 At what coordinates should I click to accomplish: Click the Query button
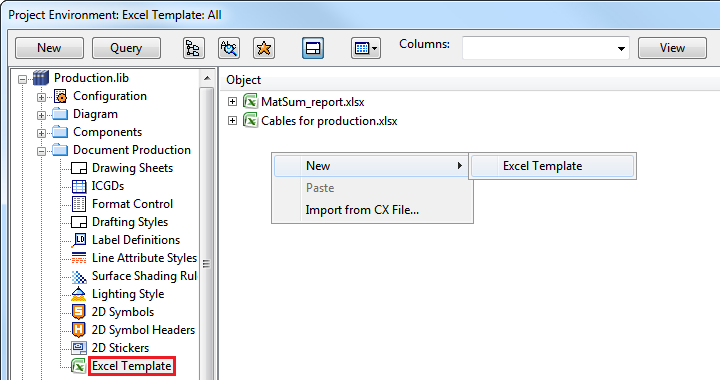tap(126, 48)
